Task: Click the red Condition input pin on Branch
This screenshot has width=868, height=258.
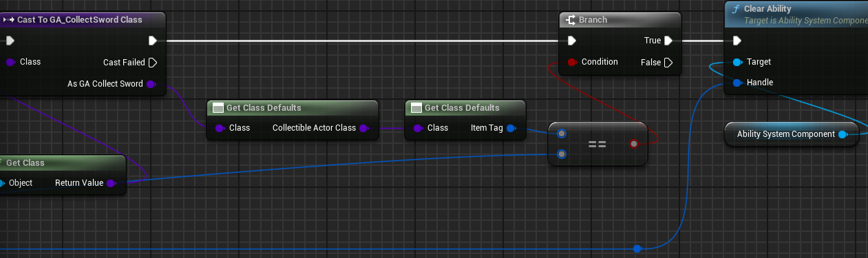Action: pos(572,62)
